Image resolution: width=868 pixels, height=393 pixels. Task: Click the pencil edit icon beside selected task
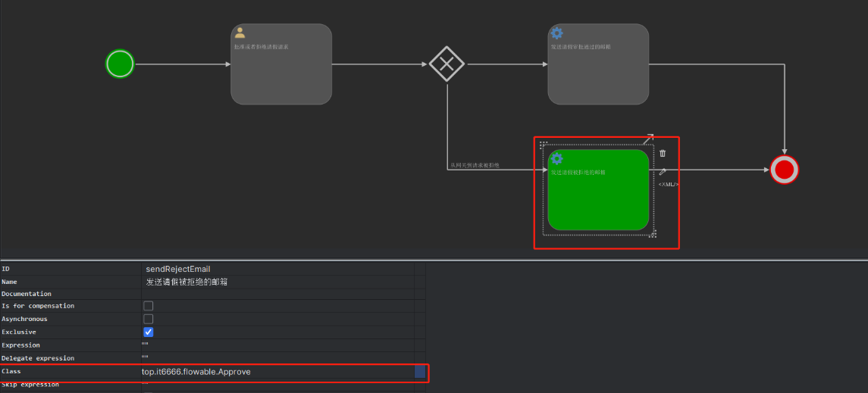(x=663, y=172)
